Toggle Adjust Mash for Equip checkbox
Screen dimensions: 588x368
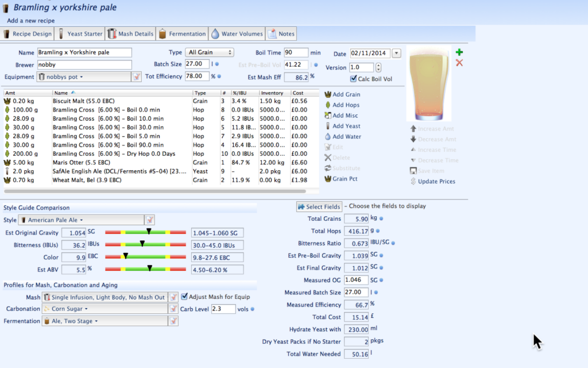184,297
